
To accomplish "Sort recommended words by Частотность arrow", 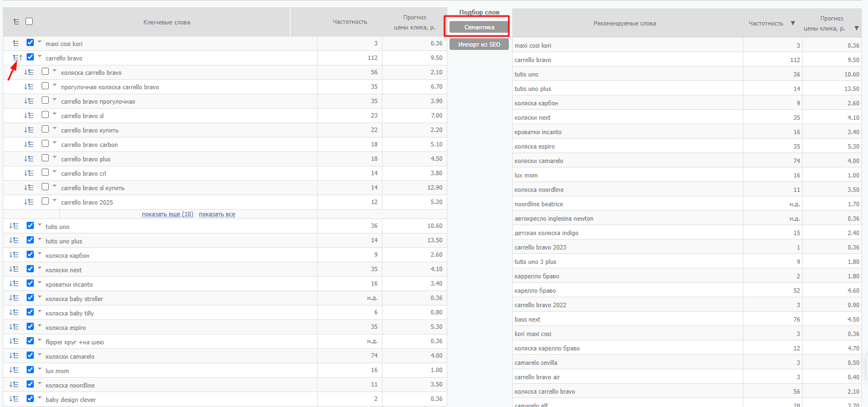I will coord(793,23).
